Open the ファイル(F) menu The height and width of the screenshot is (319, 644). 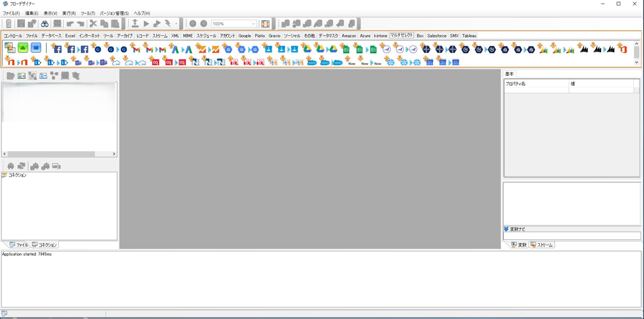click(x=11, y=13)
